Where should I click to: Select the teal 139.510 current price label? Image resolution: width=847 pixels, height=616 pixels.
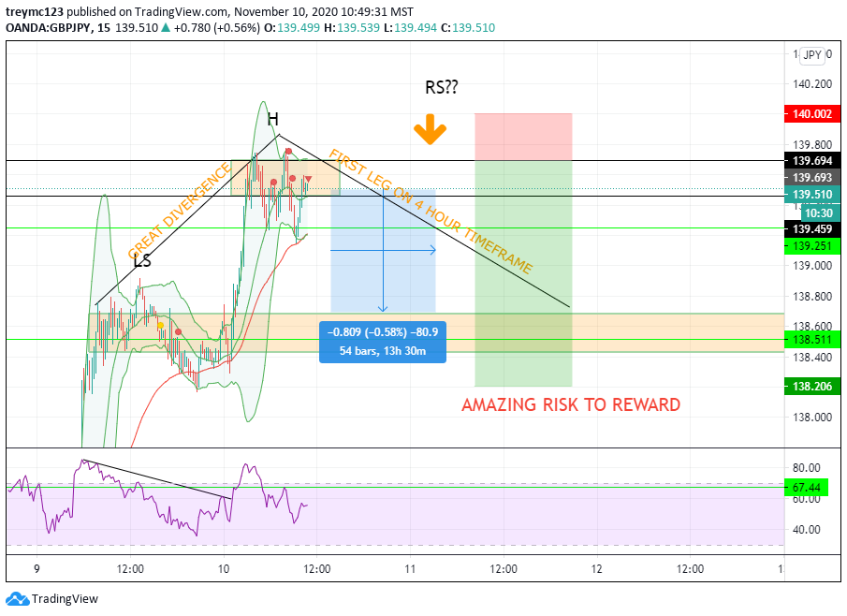811,195
